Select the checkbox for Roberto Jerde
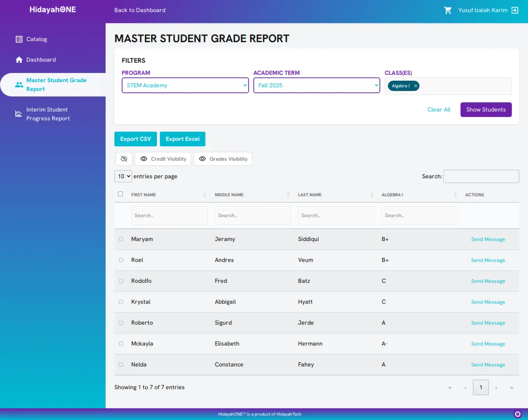Screen dimensions: 528x420 coord(121,323)
